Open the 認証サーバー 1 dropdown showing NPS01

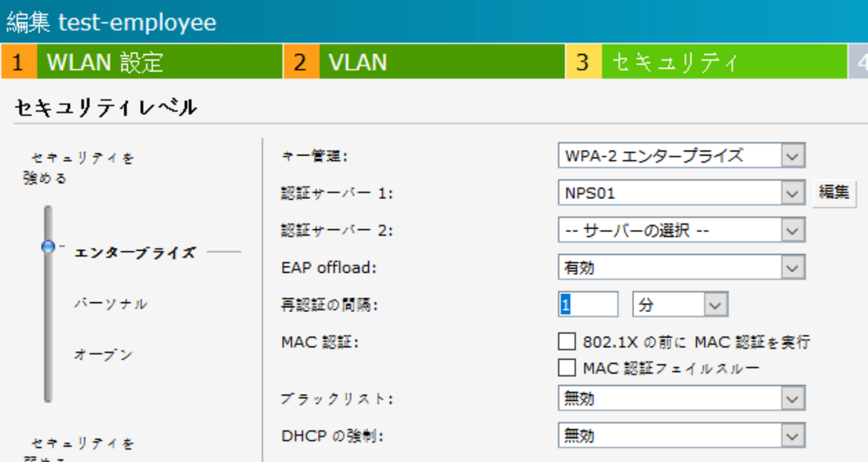click(682, 193)
